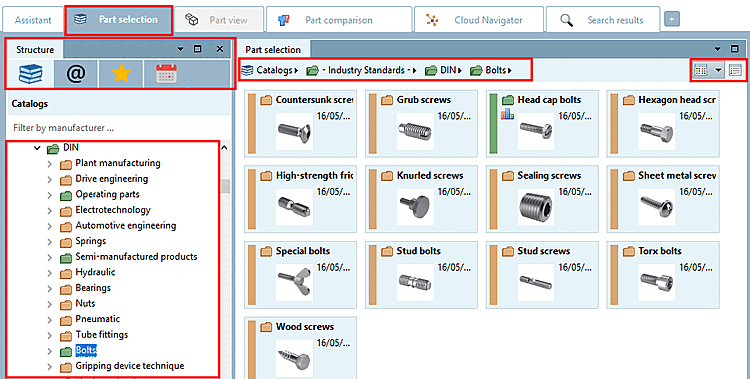Screen dimensions: 750x379
Task: Open the Catalogs books icon in Structure
Action: point(31,74)
